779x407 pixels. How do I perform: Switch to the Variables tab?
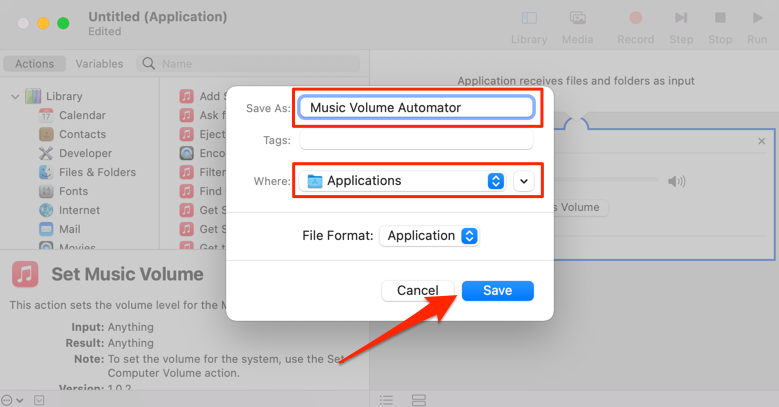99,64
